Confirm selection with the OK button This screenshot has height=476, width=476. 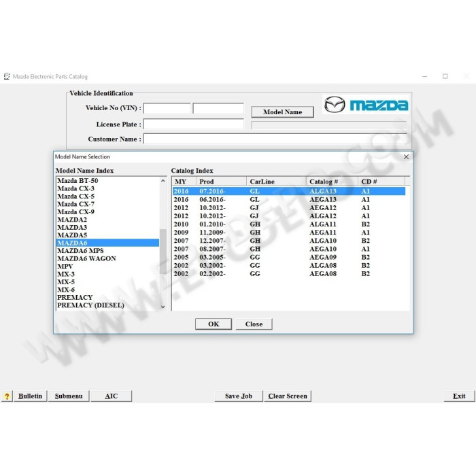[214, 324]
